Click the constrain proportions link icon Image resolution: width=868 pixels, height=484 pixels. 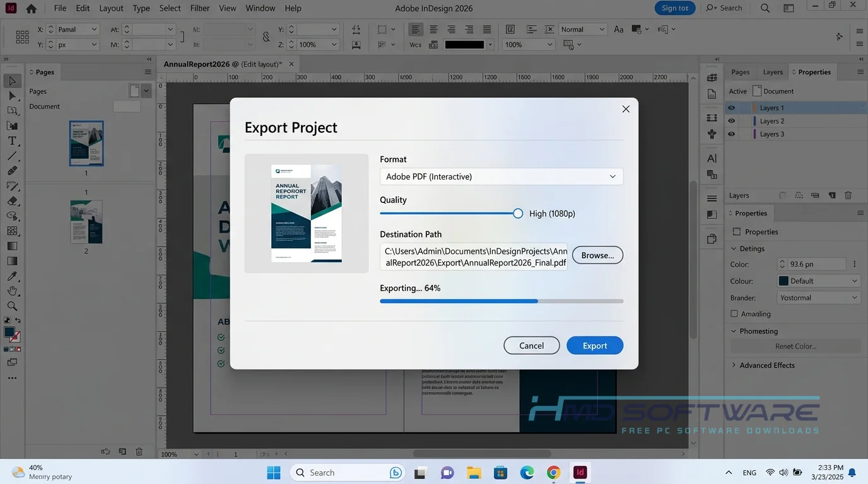266,37
